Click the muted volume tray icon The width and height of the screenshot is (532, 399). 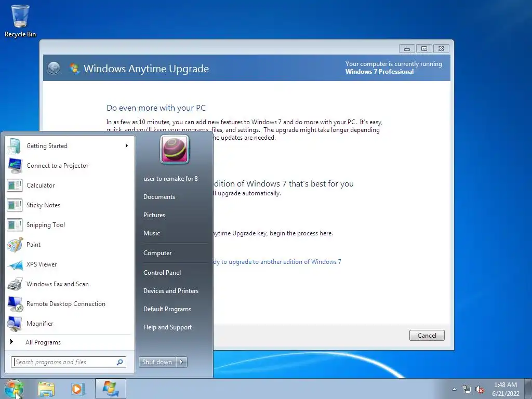coord(480,390)
